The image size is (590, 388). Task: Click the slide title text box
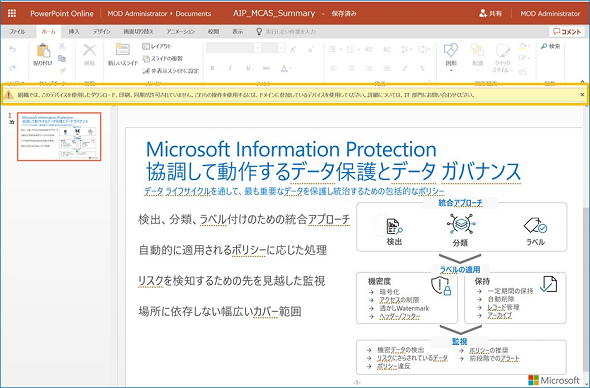[x=333, y=161]
